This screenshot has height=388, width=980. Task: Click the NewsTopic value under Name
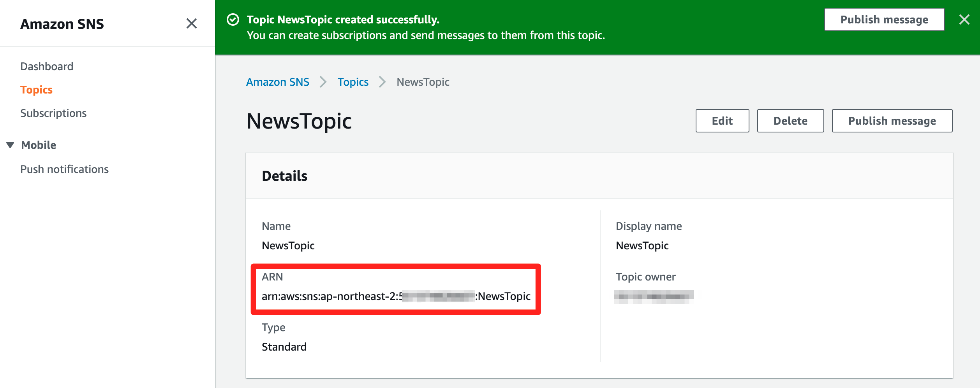(x=288, y=245)
